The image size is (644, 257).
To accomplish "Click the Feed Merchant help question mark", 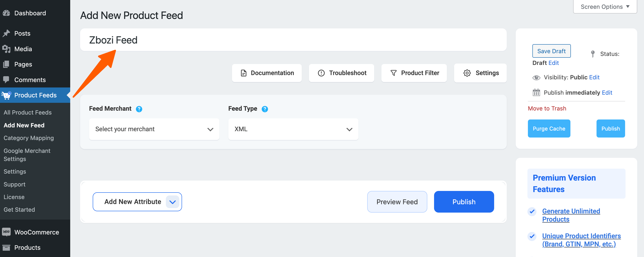I will pos(139,109).
